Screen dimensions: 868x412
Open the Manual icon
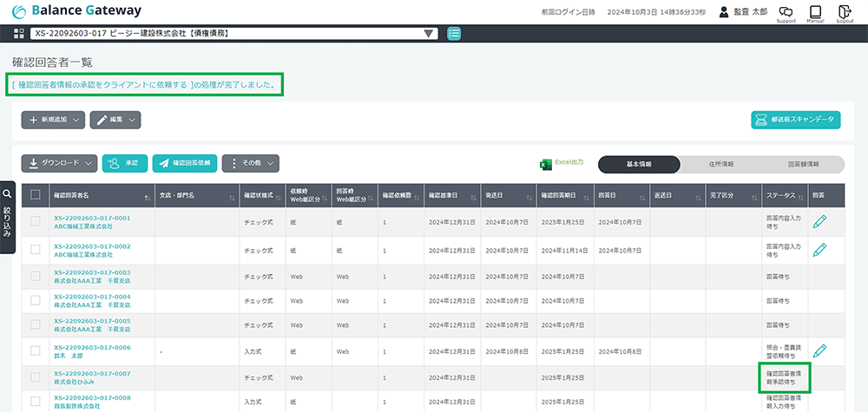click(815, 12)
